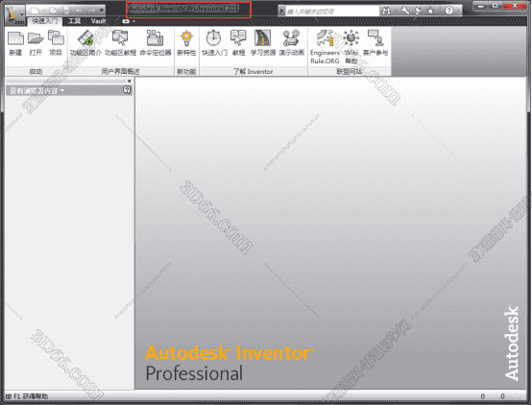This screenshot has width=532, height=405.
Task: Expand the quick access toolbar customize arrow
Action: 101,11
